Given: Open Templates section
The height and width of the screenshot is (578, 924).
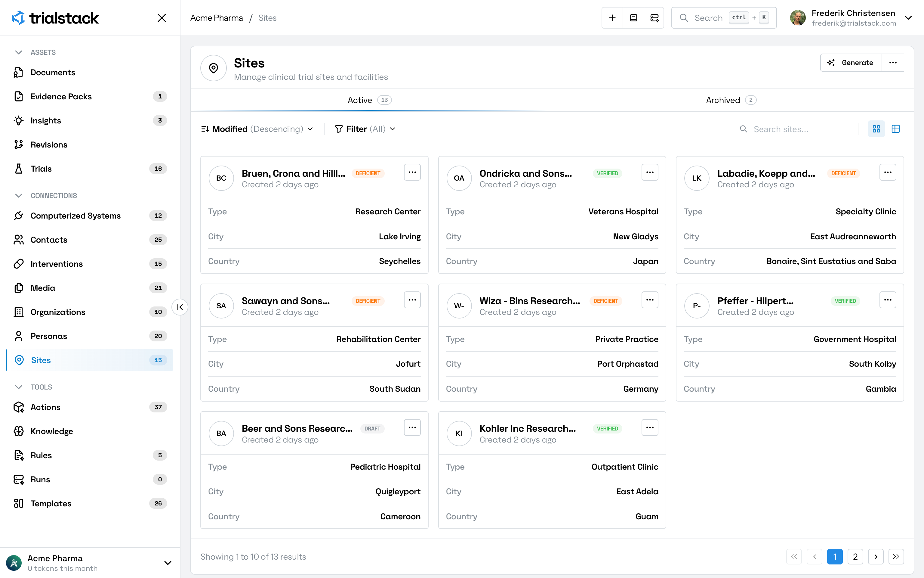Looking at the screenshot, I should coord(90,503).
